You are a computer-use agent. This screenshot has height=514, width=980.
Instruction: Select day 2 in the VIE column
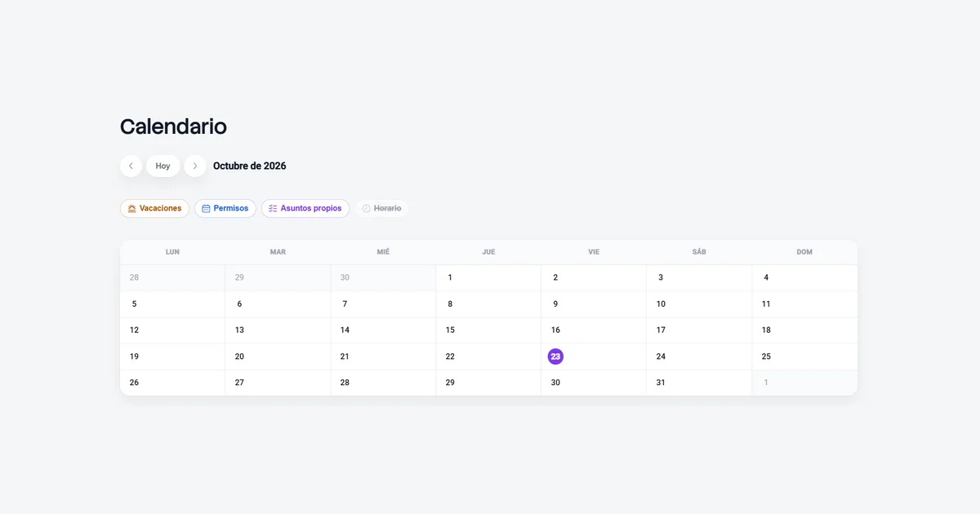[594, 278]
